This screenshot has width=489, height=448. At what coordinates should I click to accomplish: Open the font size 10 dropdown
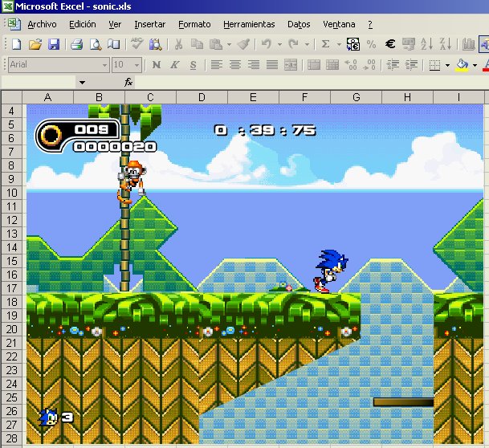pos(137,65)
